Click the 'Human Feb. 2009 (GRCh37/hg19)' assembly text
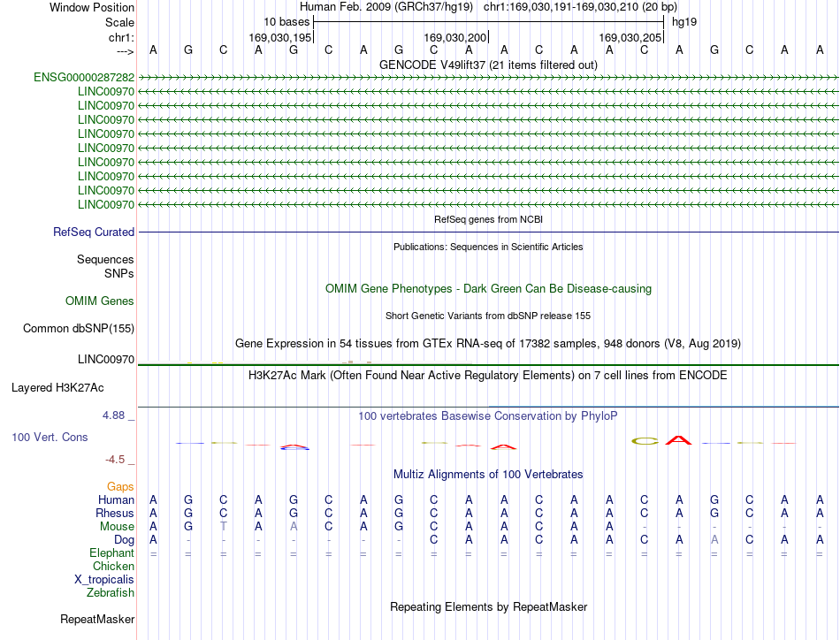Screen dimensions: 840x640 click(386, 7)
